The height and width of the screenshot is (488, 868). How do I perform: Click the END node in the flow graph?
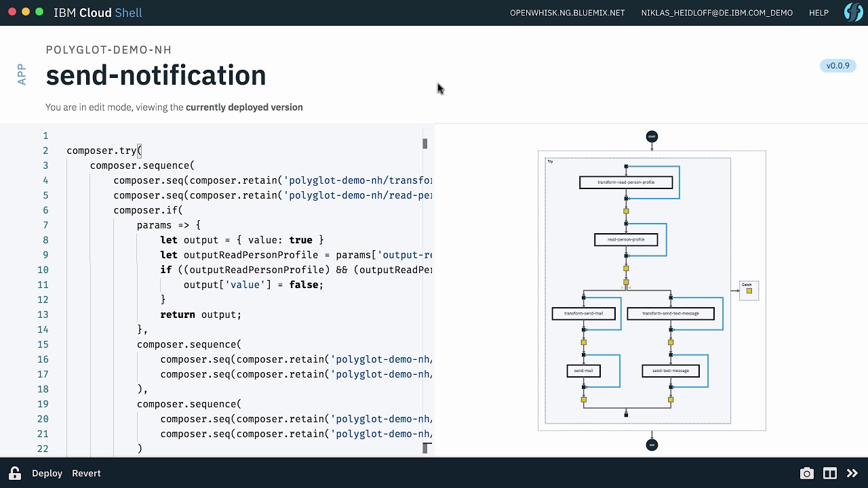point(652,445)
